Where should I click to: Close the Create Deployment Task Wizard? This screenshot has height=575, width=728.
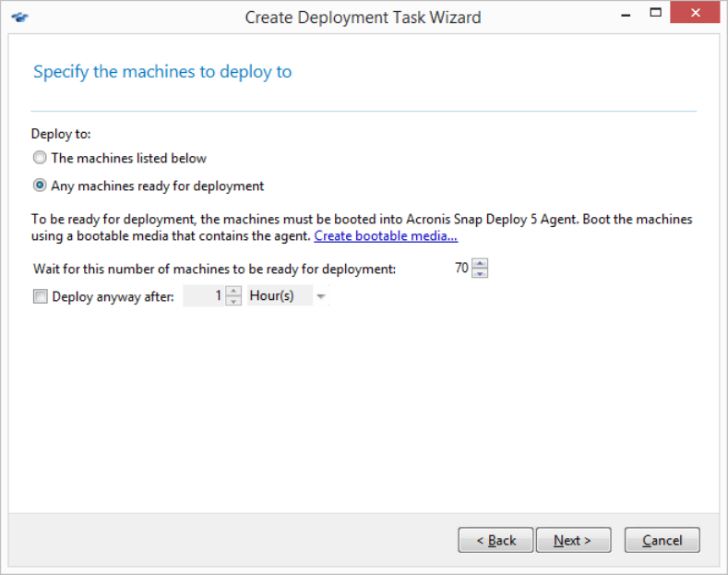click(697, 13)
